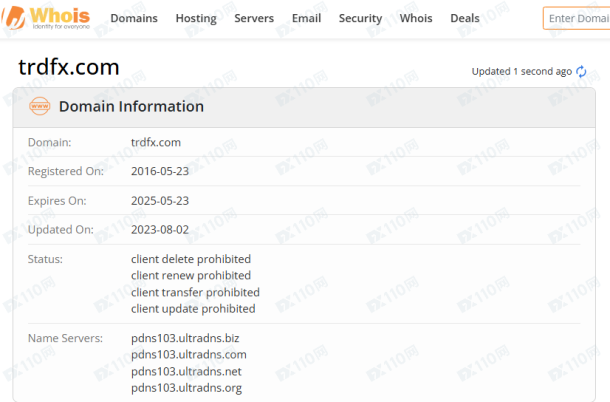Screen dimensions: 610x402
Task: Click the registration date 2016-05-23
Action: click(160, 171)
